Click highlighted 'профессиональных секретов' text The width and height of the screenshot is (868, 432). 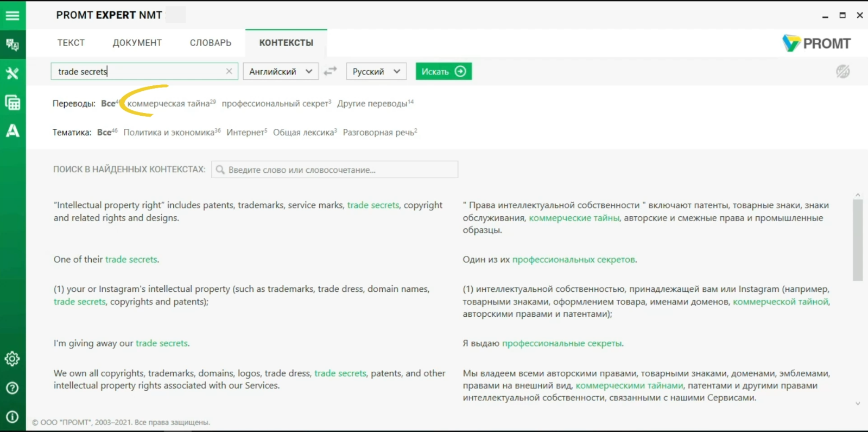click(573, 259)
